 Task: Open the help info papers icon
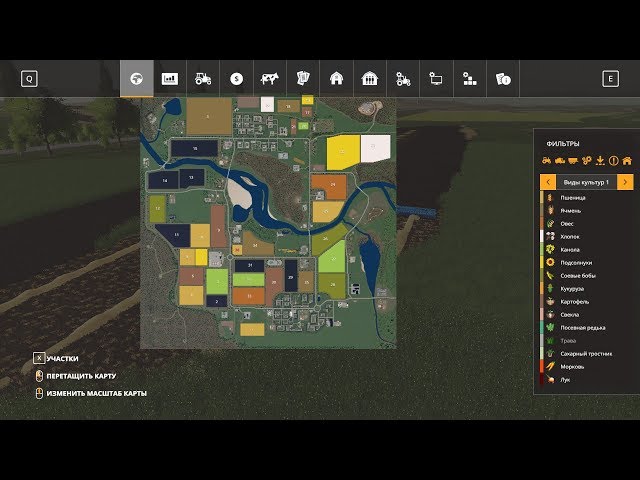(x=503, y=78)
